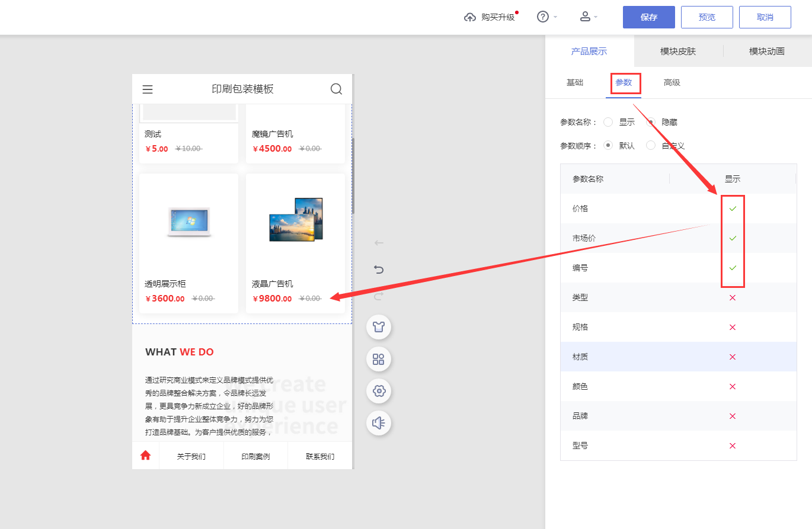Click the red home icon in bottom nav
Screen dimensions: 812x529
pos(146,456)
